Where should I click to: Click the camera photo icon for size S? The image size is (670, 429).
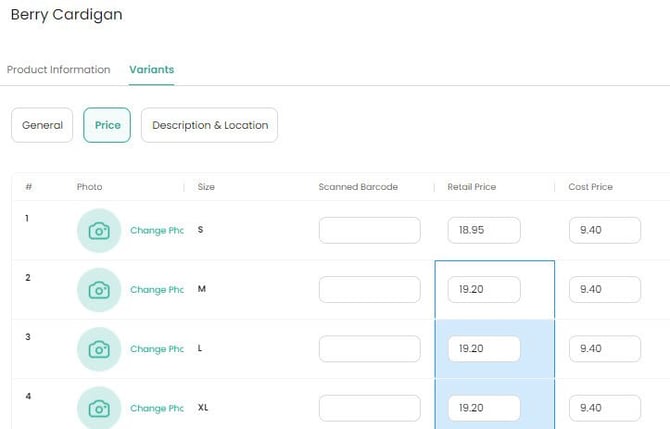[x=99, y=230]
